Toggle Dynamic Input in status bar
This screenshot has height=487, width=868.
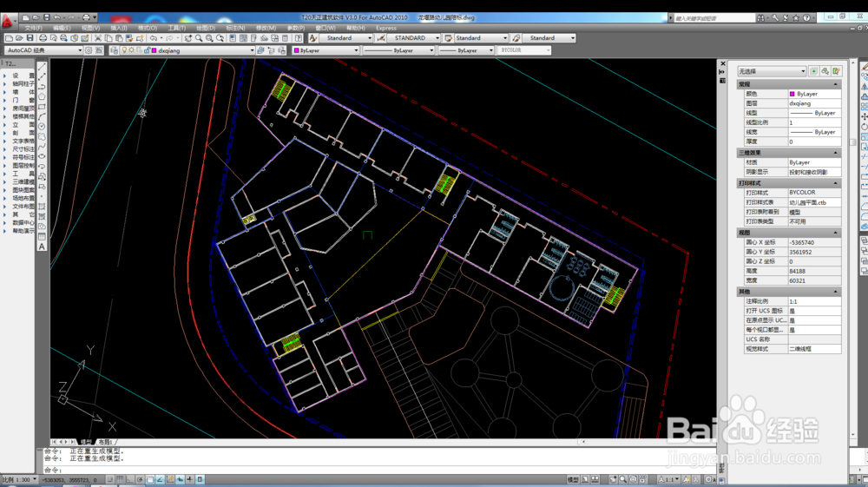click(180, 479)
